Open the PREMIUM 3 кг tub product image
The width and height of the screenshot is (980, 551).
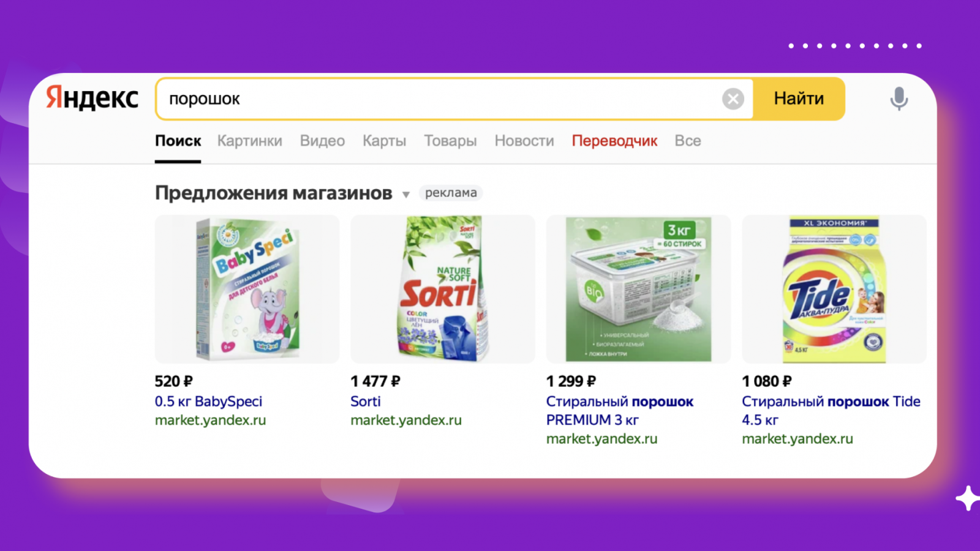coord(638,289)
